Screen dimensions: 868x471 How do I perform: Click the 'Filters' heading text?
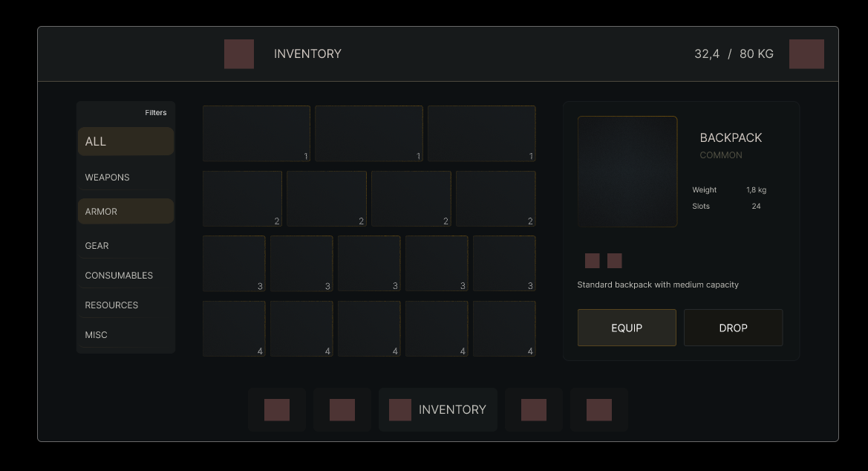pos(155,112)
